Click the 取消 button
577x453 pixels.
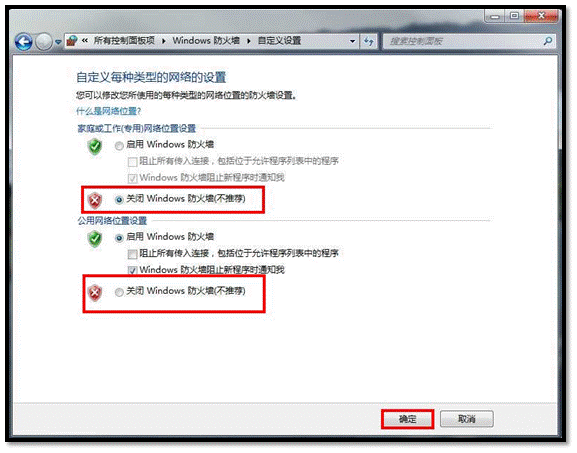[467, 419]
